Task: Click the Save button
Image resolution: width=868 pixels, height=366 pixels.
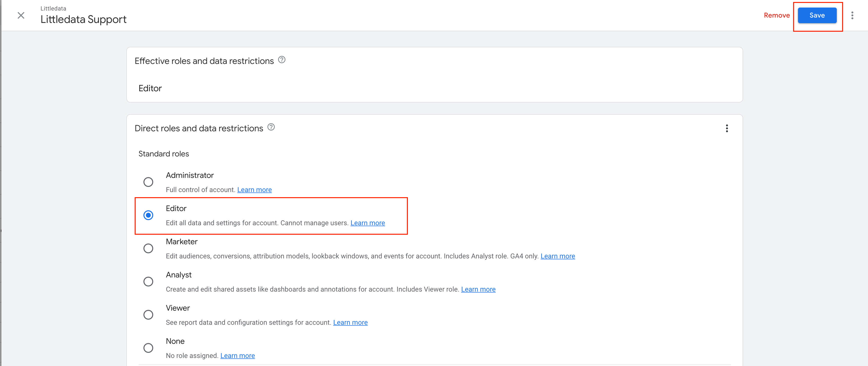Action: point(817,16)
